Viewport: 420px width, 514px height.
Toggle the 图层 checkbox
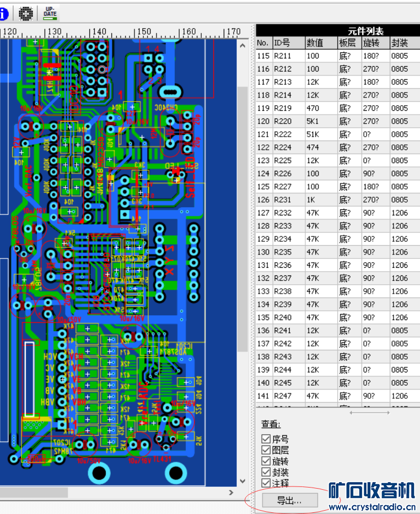point(266,450)
